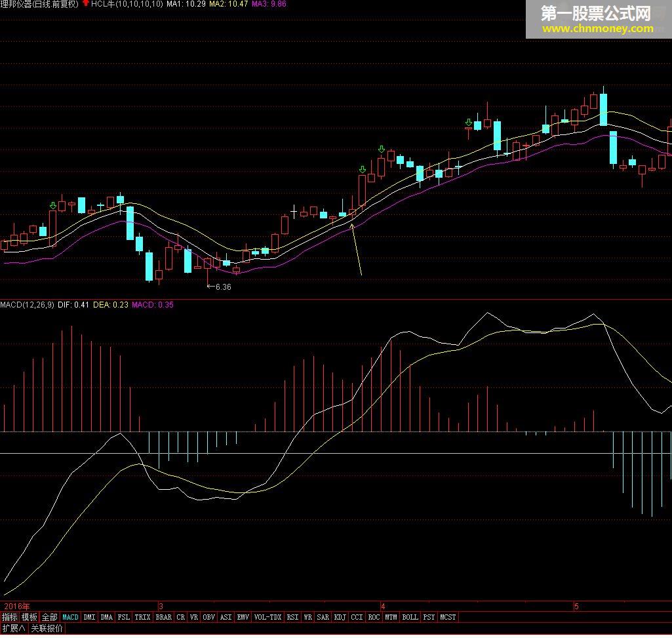Show the FSL indicator
672x638 pixels.
click(123, 617)
